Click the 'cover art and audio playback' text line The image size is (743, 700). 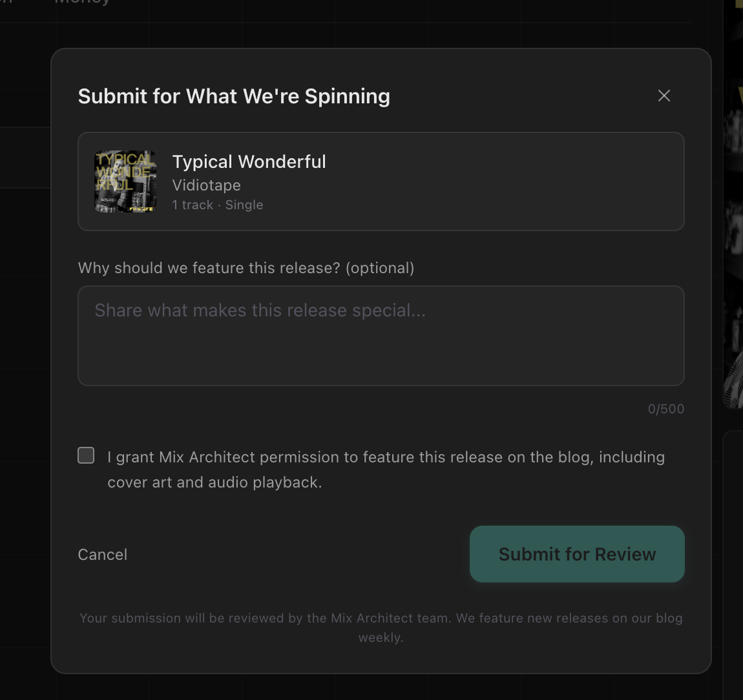click(215, 482)
